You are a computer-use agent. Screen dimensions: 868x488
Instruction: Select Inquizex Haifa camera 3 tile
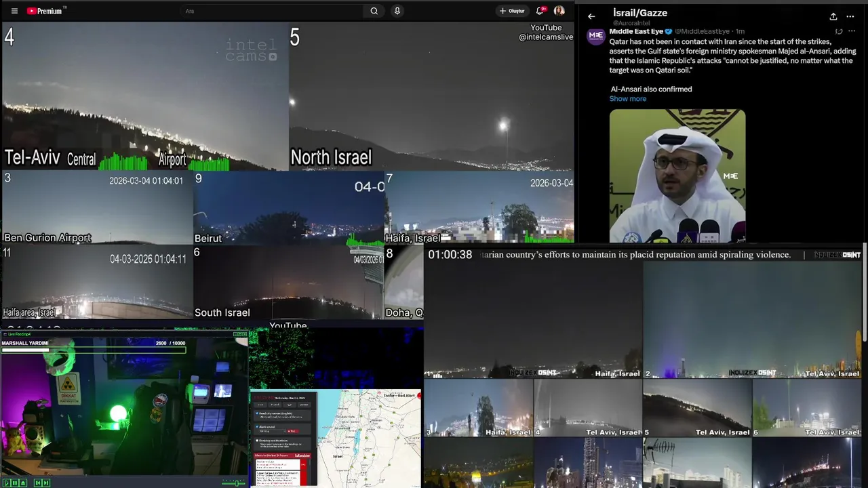pyautogui.click(x=478, y=407)
